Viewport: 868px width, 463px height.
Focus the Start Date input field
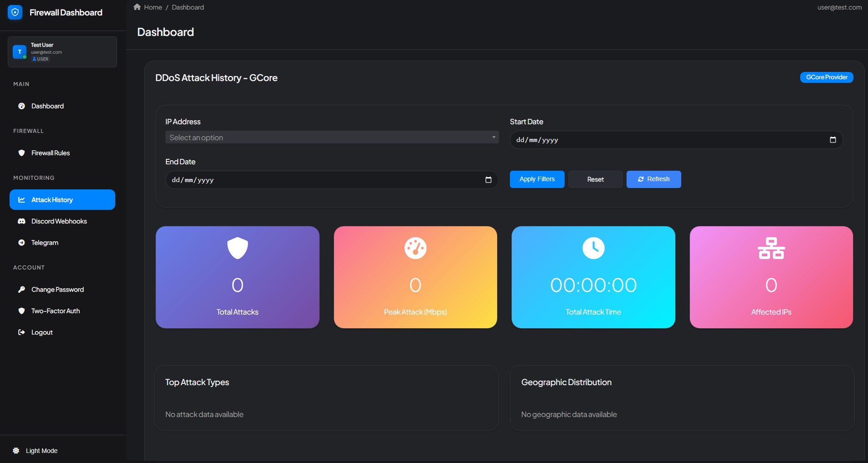(676, 140)
